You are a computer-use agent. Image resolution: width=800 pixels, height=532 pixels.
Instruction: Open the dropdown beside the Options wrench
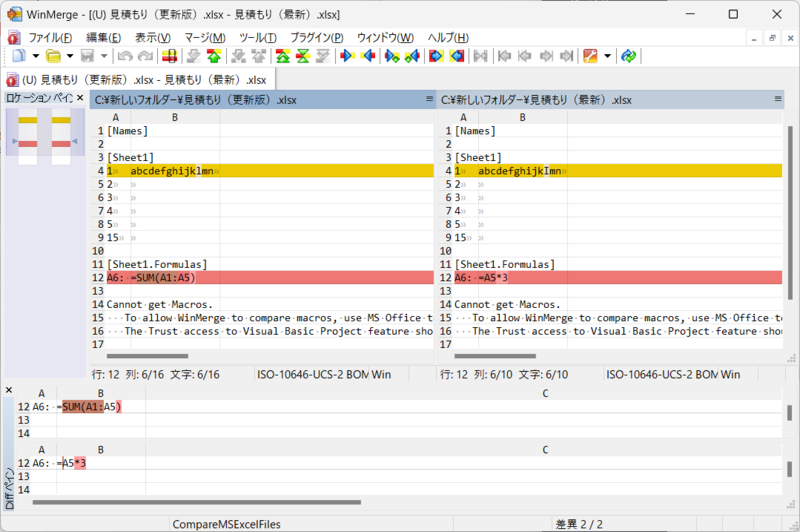[x=607, y=56]
